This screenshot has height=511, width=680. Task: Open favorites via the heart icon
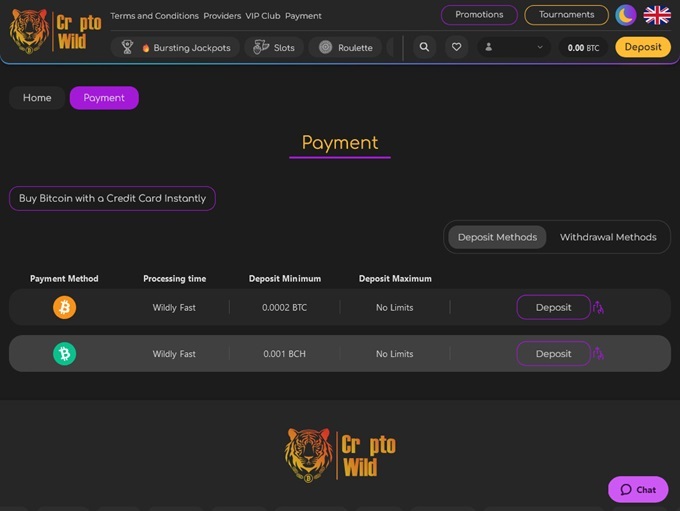(456, 47)
